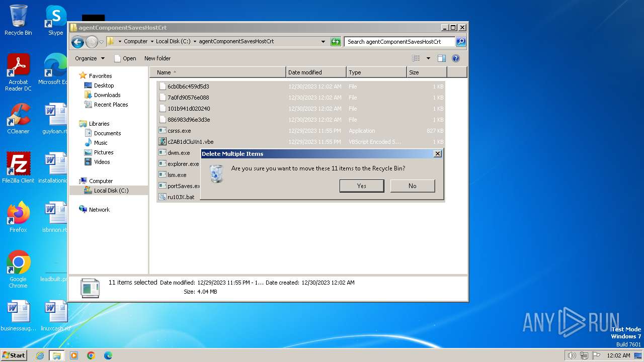Click the clock showing 12:02 AM
The image size is (644, 362).
pos(618,355)
